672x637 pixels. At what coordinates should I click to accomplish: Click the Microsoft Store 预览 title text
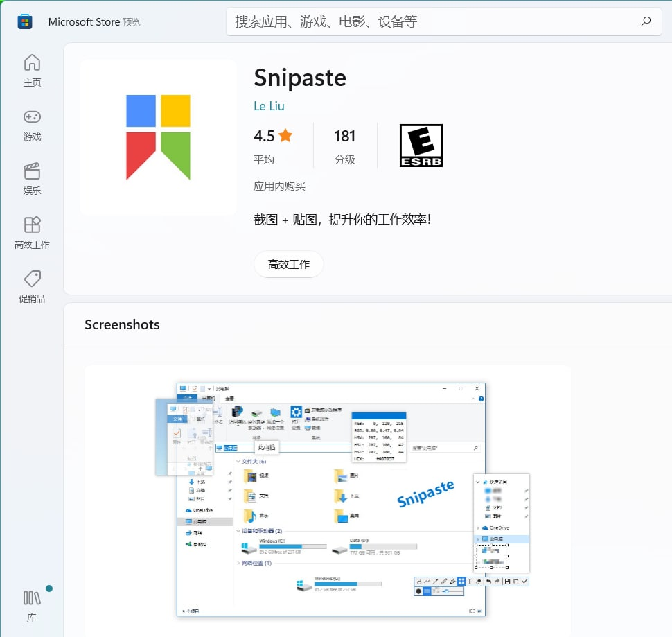click(94, 22)
